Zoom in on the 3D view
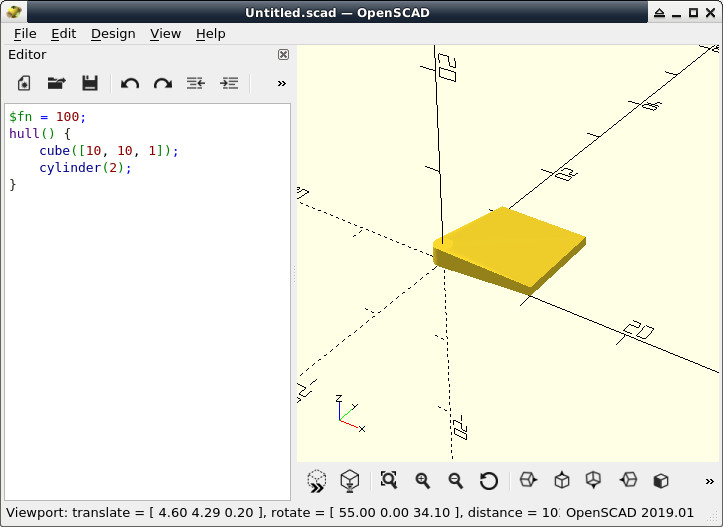Image resolution: width=723 pixels, height=527 pixels. (422, 480)
